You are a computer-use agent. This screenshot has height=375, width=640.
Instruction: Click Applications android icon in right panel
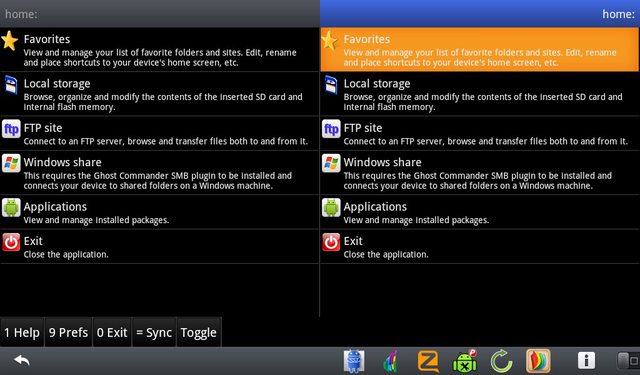(331, 208)
